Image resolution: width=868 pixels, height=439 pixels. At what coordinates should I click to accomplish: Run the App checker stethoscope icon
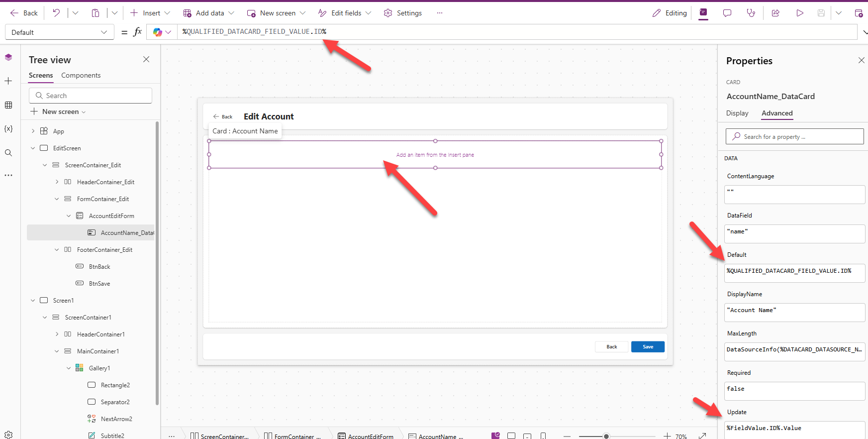pos(751,13)
